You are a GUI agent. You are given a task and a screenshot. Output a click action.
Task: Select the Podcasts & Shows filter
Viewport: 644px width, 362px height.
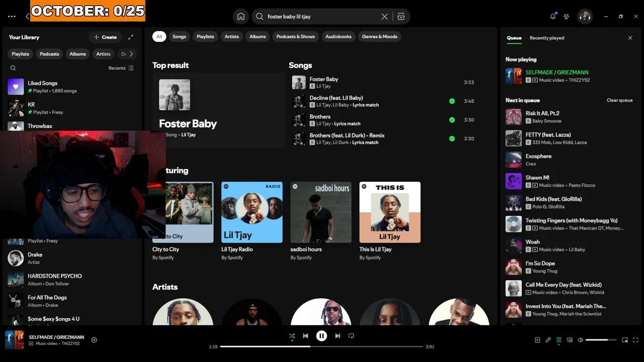295,37
